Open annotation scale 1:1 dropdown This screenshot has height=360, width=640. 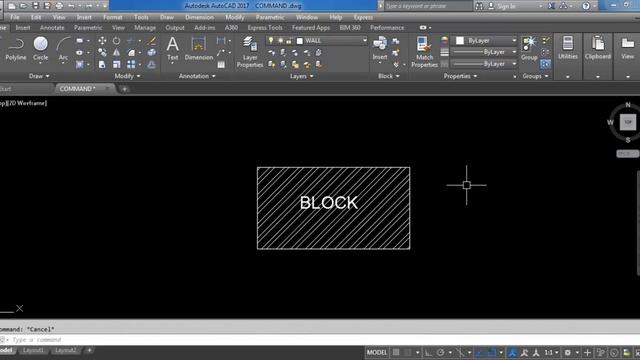coord(551,352)
